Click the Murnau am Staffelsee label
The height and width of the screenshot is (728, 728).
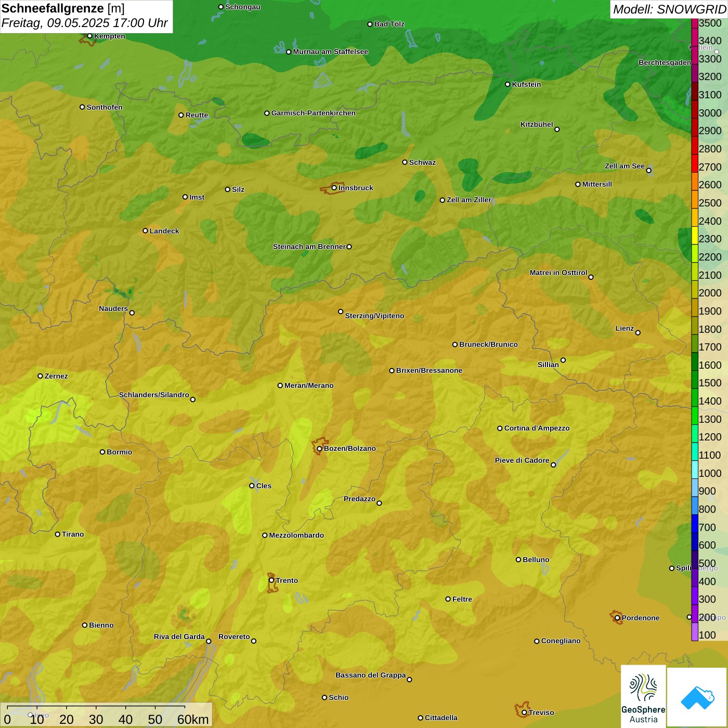(331, 51)
